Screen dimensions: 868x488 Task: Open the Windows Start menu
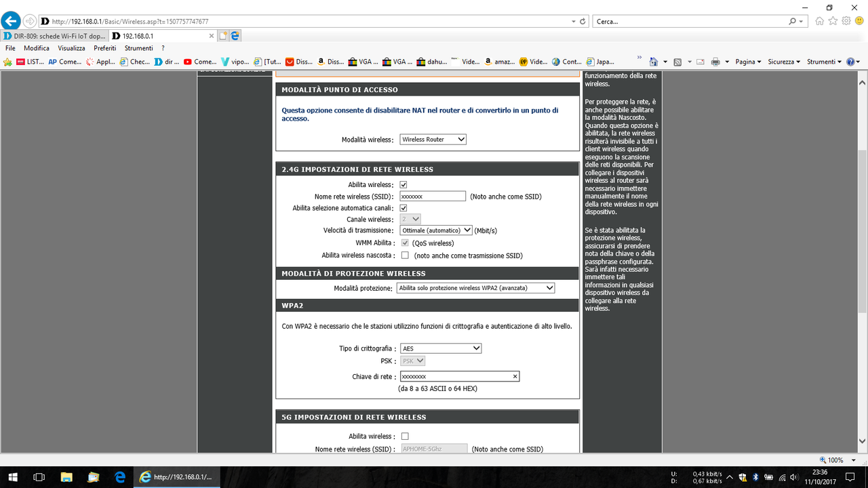pos(12,477)
